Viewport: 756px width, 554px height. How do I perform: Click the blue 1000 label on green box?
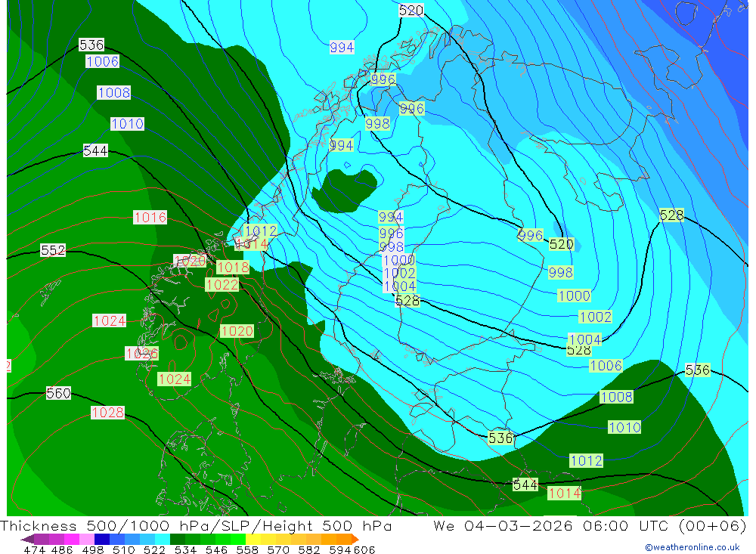[574, 296]
